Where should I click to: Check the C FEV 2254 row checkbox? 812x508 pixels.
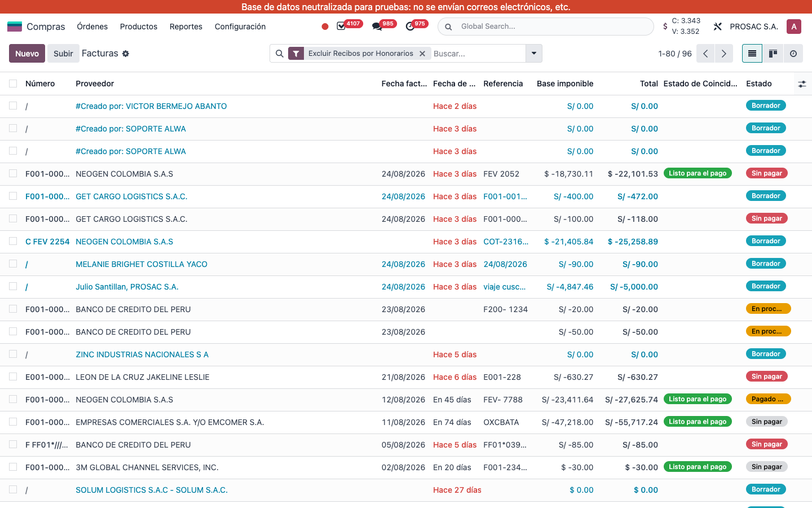pyautogui.click(x=13, y=241)
